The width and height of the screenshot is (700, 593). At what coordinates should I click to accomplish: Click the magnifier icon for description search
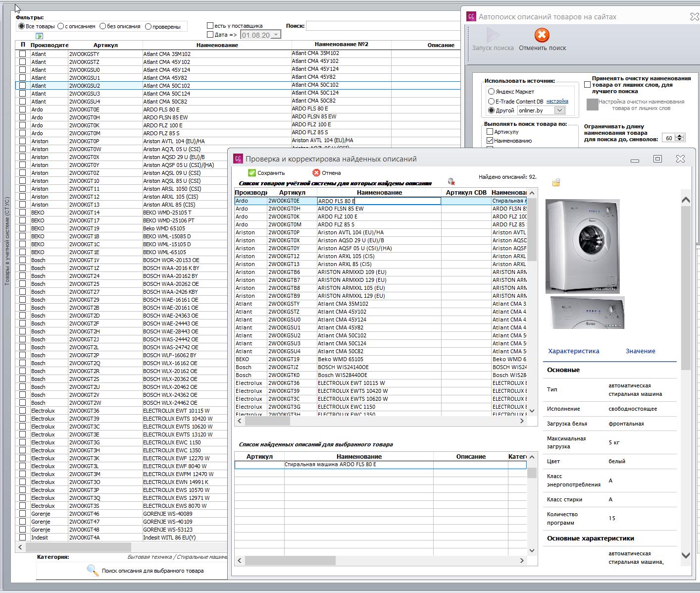tap(93, 570)
